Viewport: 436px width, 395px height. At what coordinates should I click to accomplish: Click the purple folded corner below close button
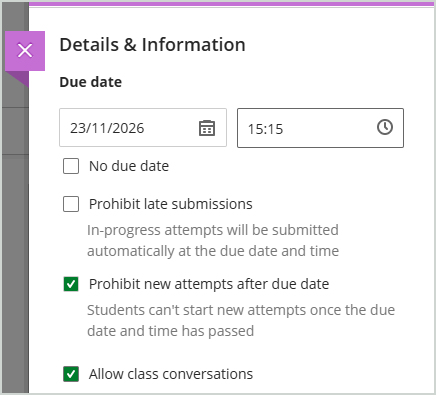coord(17,79)
